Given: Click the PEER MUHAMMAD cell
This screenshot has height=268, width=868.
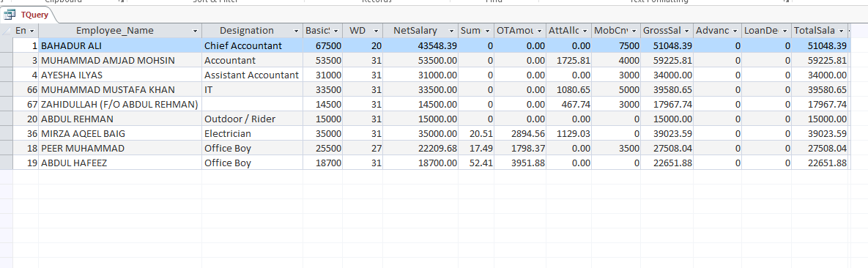Looking at the screenshot, I should pos(120,148).
